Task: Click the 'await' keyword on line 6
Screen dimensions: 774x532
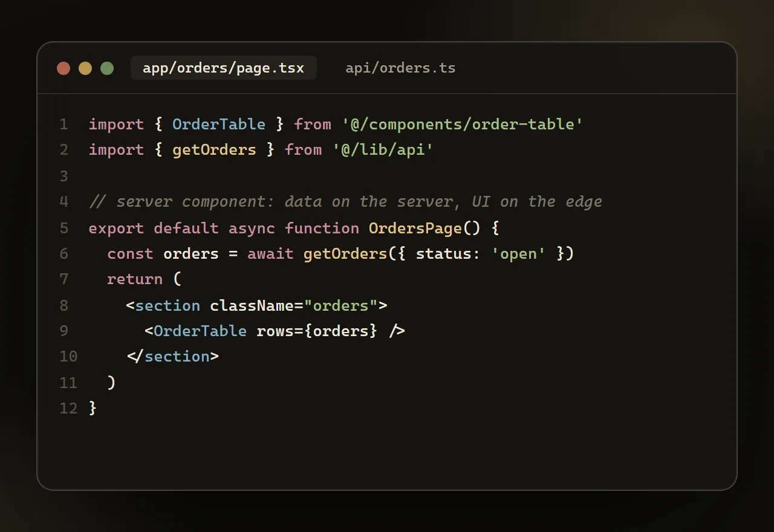Action: (270, 253)
